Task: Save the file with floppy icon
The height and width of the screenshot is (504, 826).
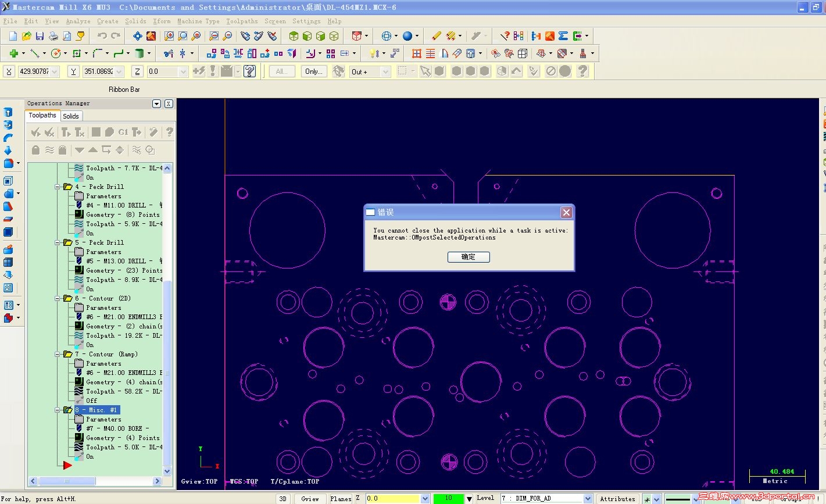Action: click(x=40, y=36)
